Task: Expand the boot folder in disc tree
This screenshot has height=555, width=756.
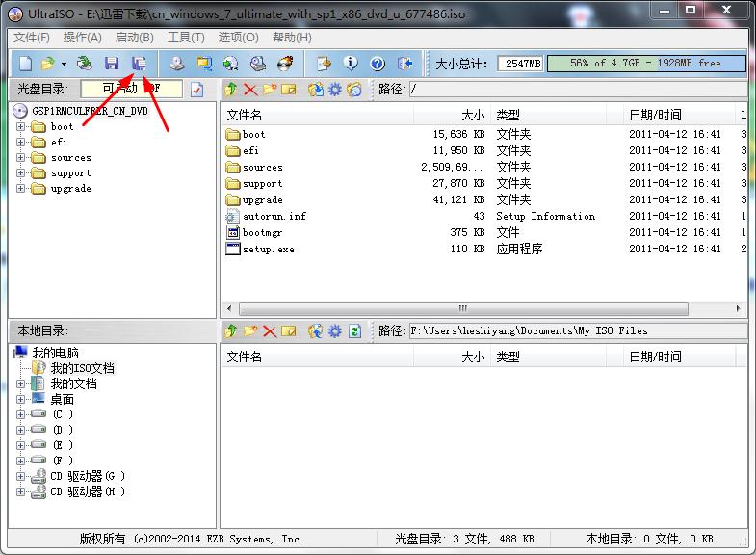Action: (20, 127)
